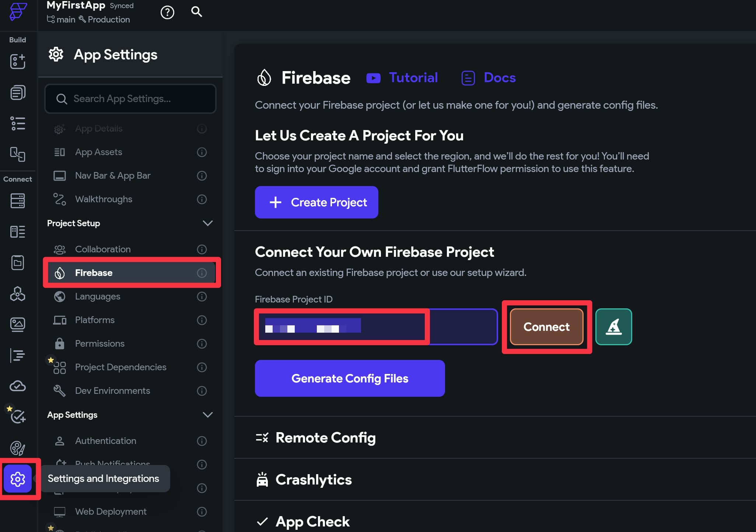Open the Widget Tree list icon
The width and height of the screenshot is (756, 532).
[18, 123]
